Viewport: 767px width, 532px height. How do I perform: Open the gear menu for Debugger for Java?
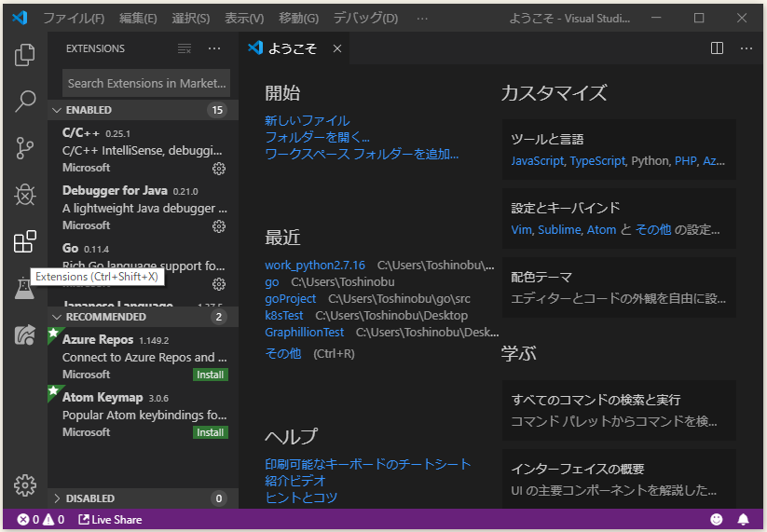[219, 226]
